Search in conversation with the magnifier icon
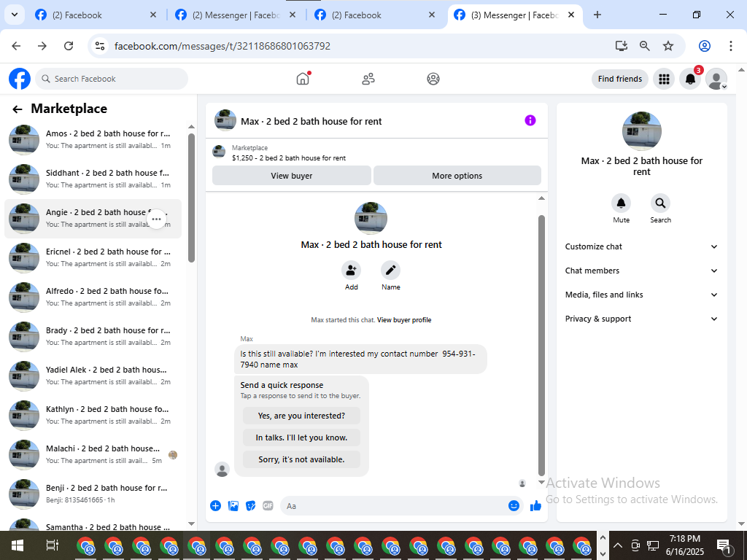 click(x=660, y=203)
